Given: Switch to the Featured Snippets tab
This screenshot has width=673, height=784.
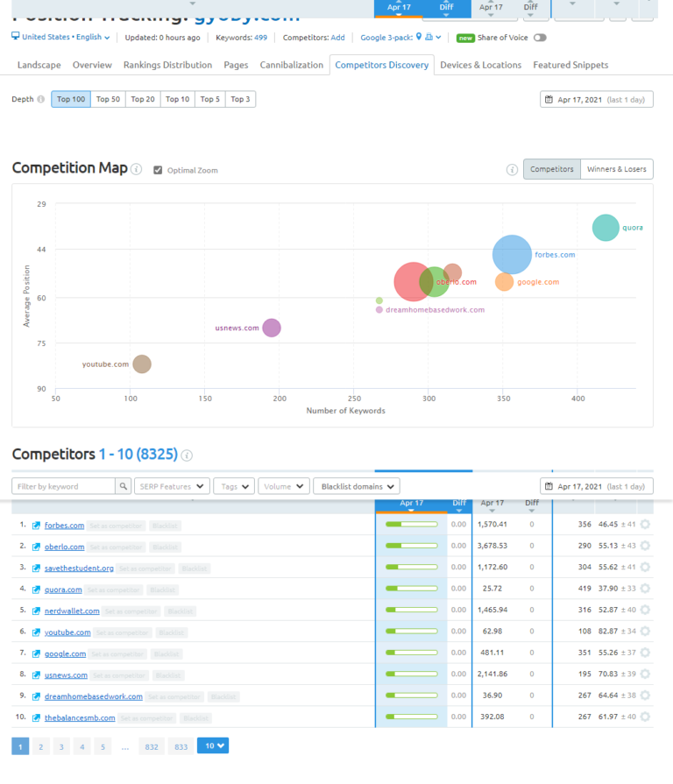Looking at the screenshot, I should [x=570, y=65].
